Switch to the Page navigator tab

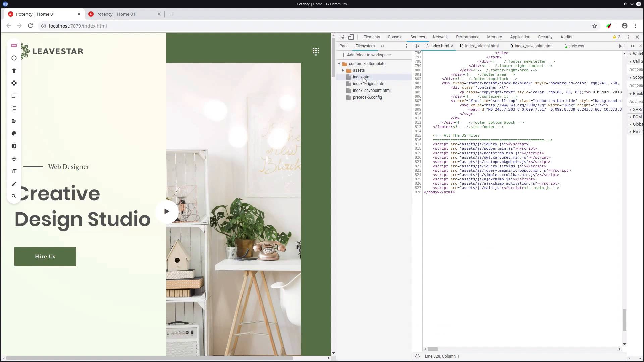tap(344, 46)
